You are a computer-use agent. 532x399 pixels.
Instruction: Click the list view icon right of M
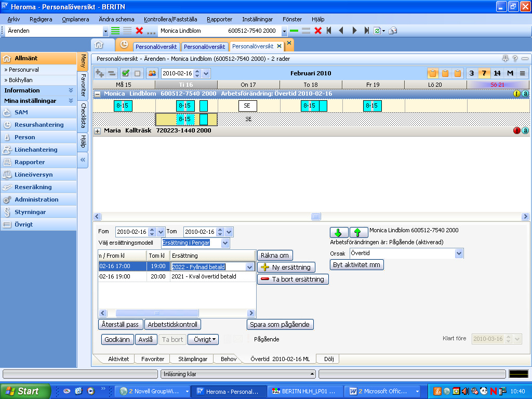click(523, 73)
